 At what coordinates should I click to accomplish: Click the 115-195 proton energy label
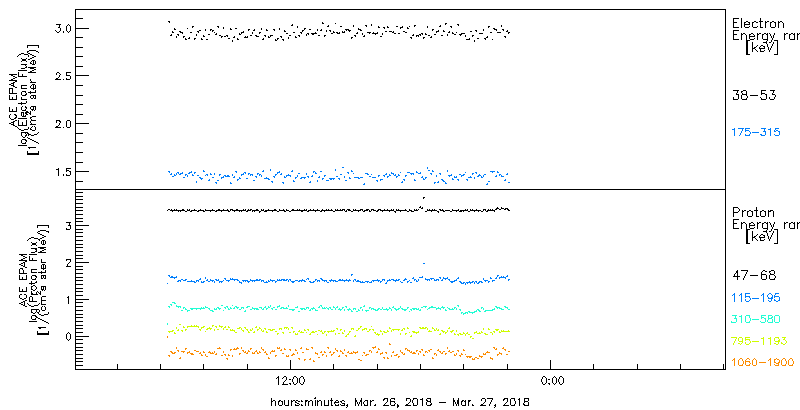[756, 298]
